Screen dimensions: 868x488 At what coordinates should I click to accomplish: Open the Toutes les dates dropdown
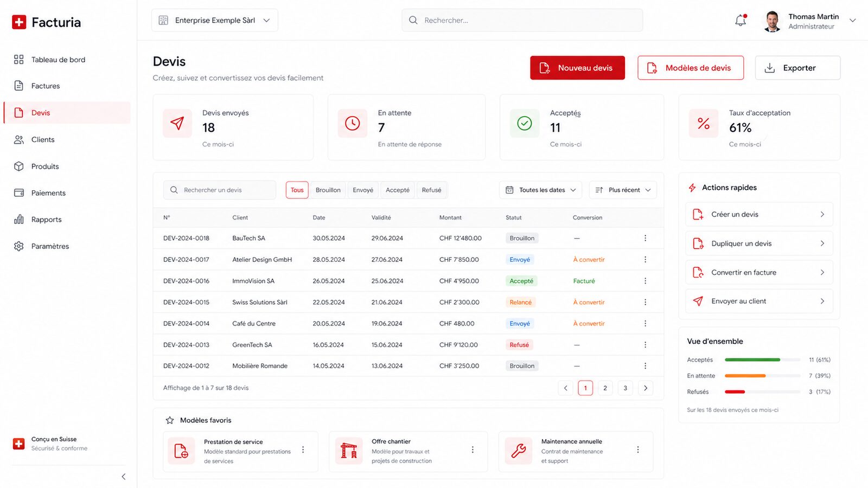pos(541,190)
